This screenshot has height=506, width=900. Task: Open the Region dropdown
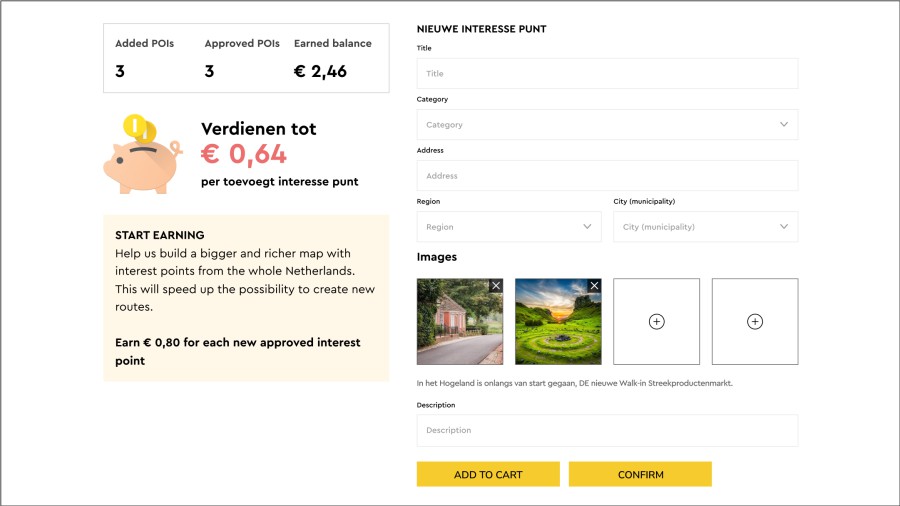pos(509,227)
